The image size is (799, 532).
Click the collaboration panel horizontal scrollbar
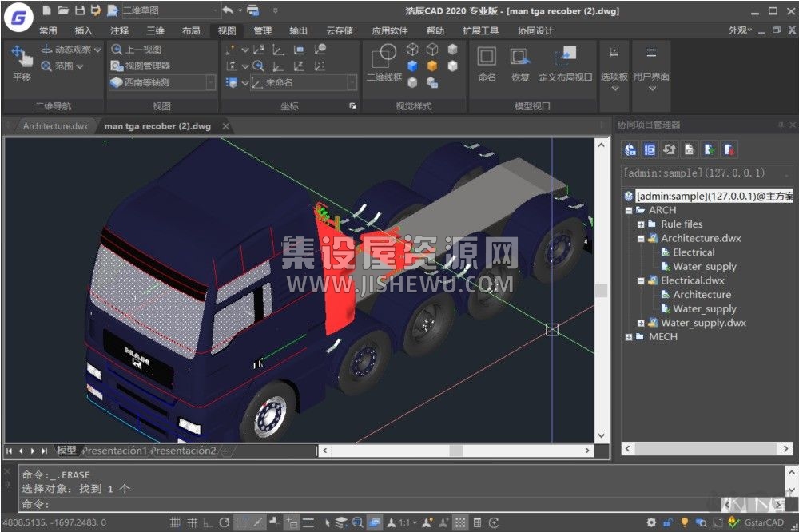click(706, 448)
